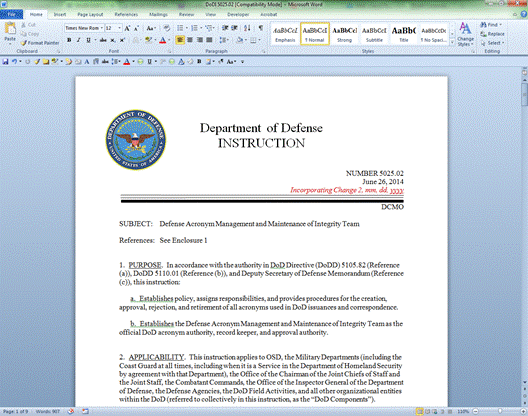Screen dimensions: 528x416
Task: Toggle Justify alignment
Action: [x=209, y=40]
